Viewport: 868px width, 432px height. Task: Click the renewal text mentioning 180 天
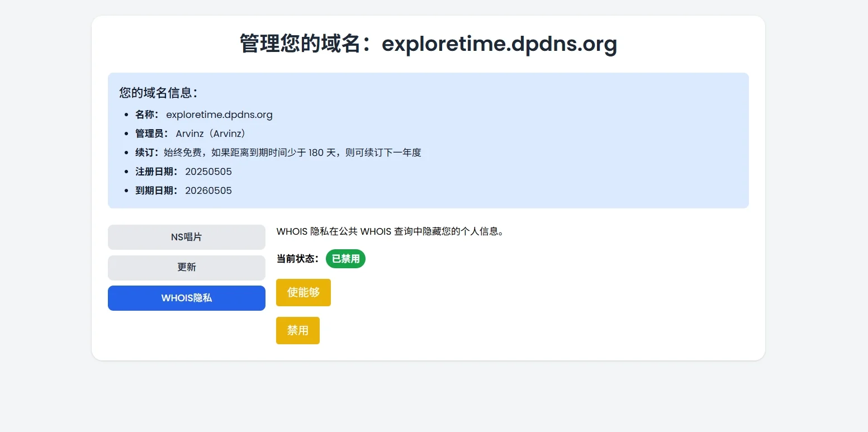pyautogui.click(x=292, y=153)
